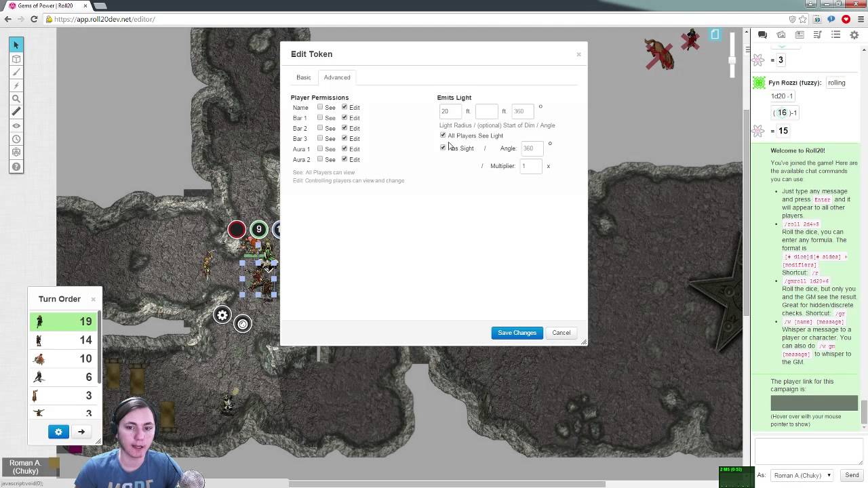Click the green 9 bar bubble above token

[x=258, y=230]
